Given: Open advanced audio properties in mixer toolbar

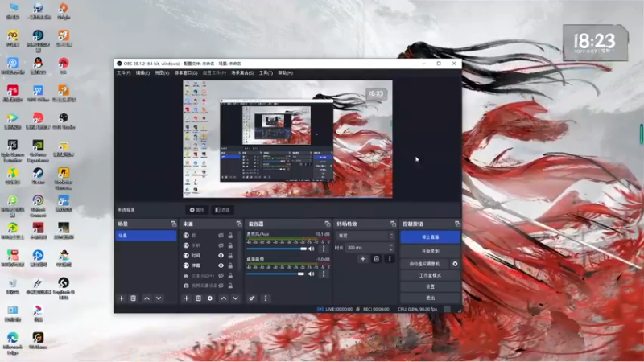Looking at the screenshot, I should point(252,298).
